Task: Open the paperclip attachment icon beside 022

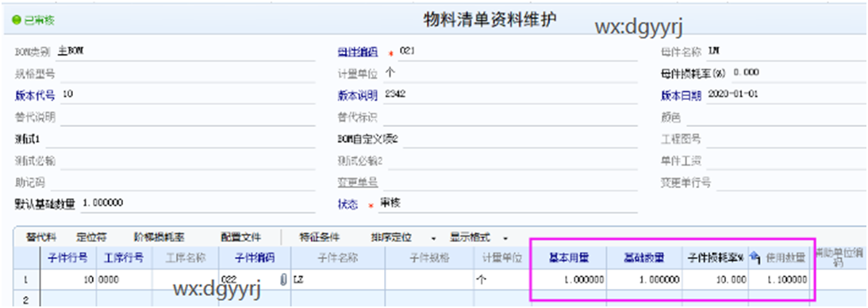Action: point(284,279)
